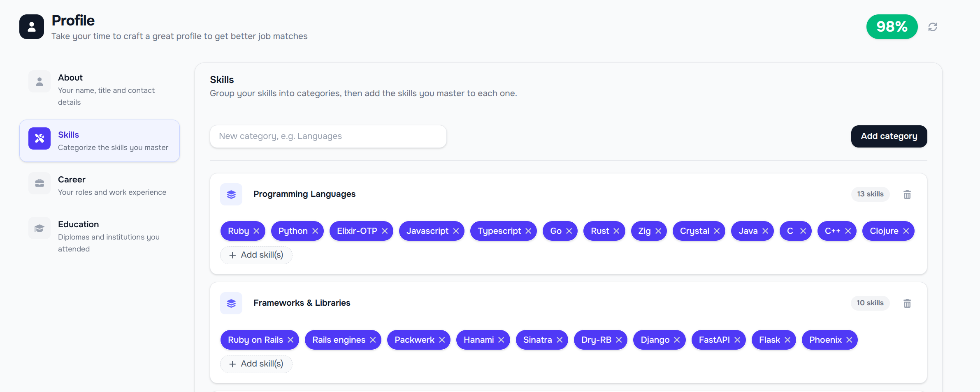This screenshot has width=980, height=392.
Task: Remove the FastAPI skill tag
Action: coord(737,340)
